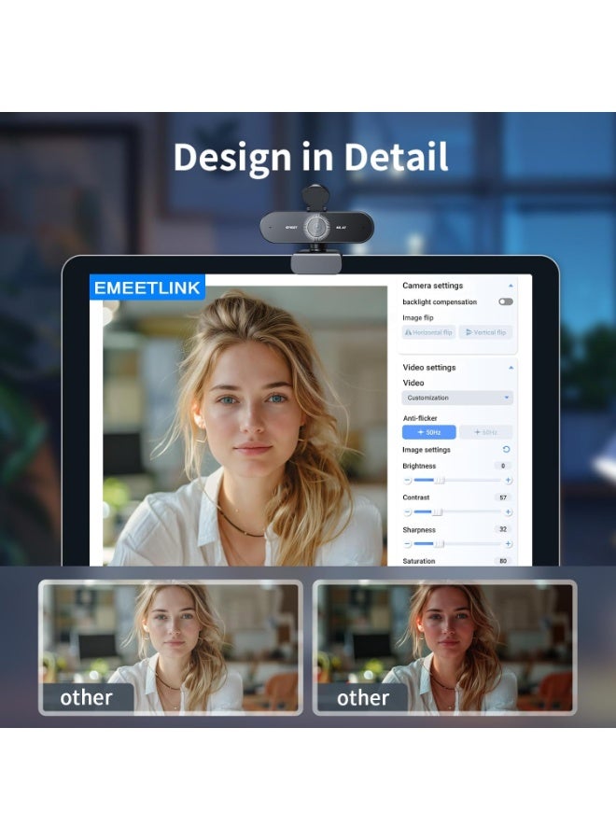Collapse the Camera settings section

pyautogui.click(x=510, y=286)
